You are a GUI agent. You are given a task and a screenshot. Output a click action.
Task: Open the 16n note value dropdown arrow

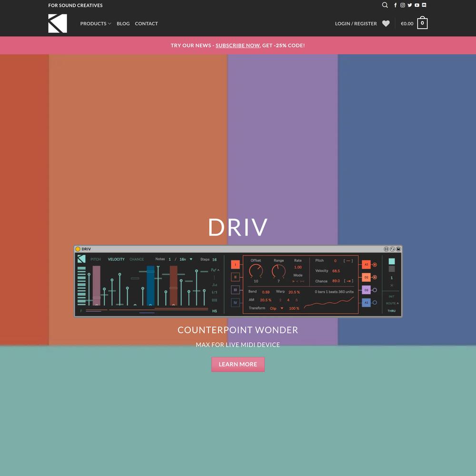(x=191, y=259)
